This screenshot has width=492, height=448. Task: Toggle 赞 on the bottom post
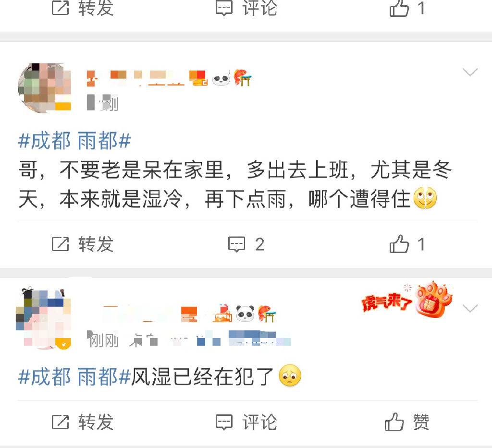[407, 422]
